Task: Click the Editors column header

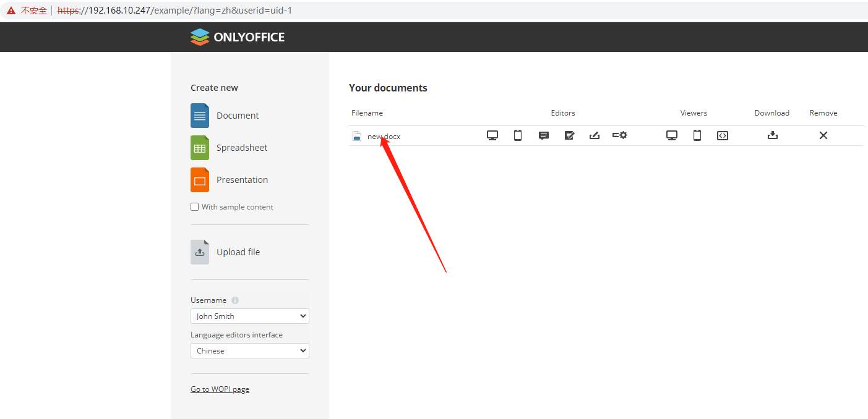Action: (x=563, y=113)
